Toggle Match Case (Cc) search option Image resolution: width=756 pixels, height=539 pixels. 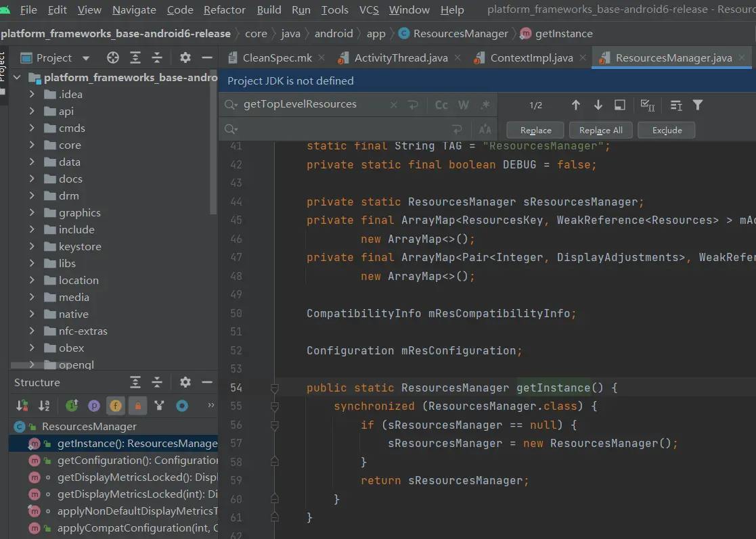(441, 105)
